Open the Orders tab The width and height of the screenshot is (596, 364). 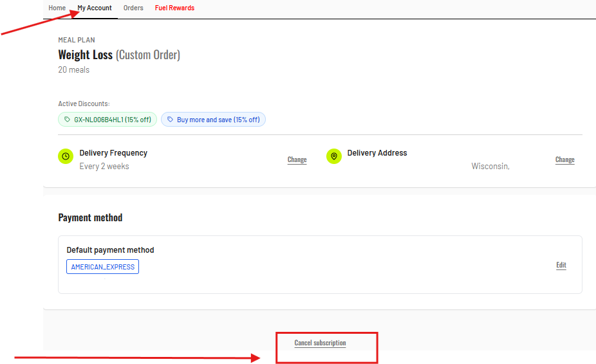(133, 8)
